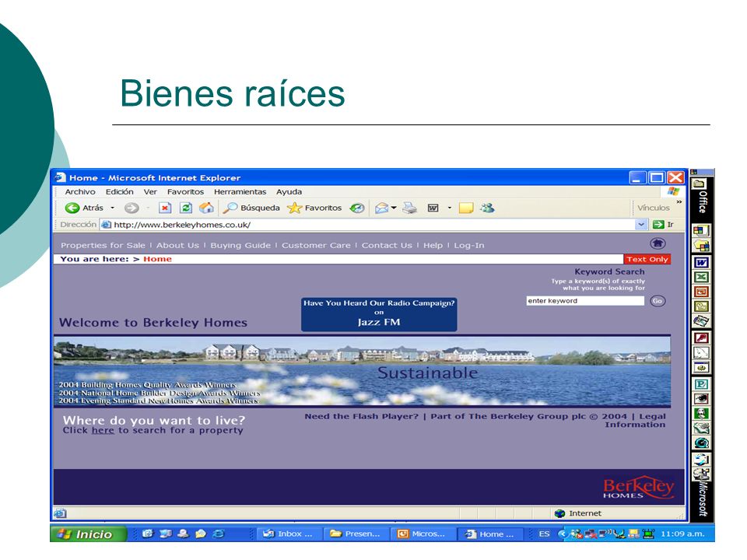Launch Access from the Office shortcut bar
This screenshot has width=747, height=560.
pos(701,338)
